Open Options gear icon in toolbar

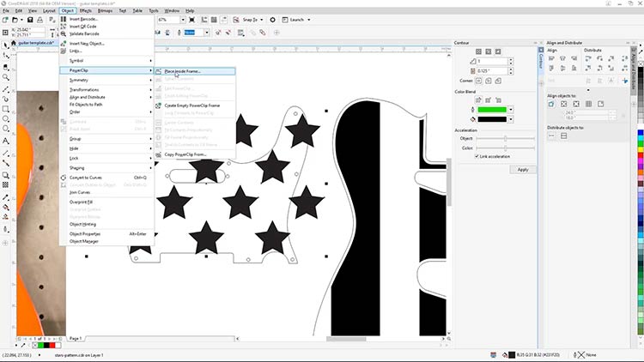point(272,20)
